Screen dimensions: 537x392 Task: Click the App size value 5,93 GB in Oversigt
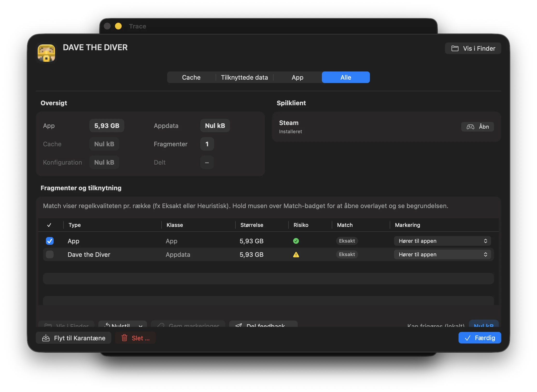(107, 126)
